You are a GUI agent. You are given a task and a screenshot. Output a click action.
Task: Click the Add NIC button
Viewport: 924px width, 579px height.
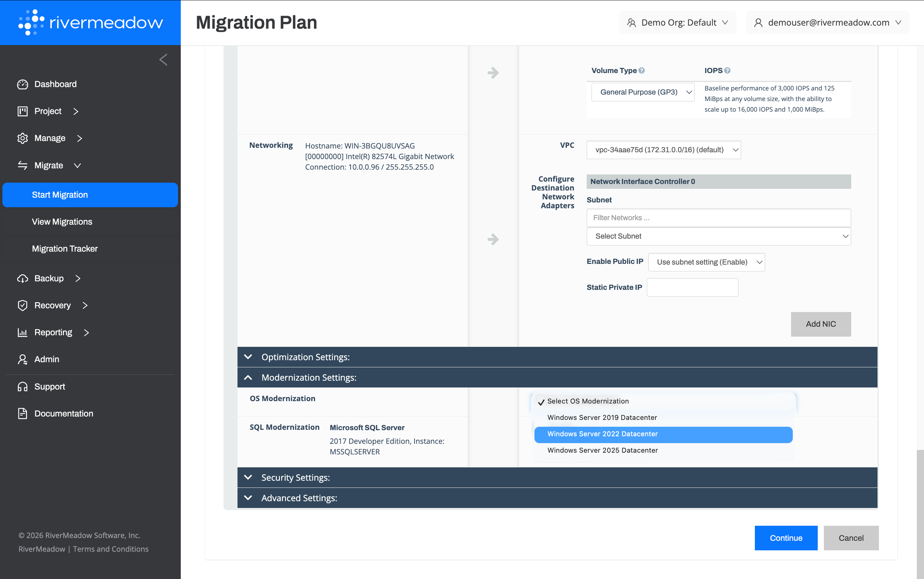coord(820,324)
